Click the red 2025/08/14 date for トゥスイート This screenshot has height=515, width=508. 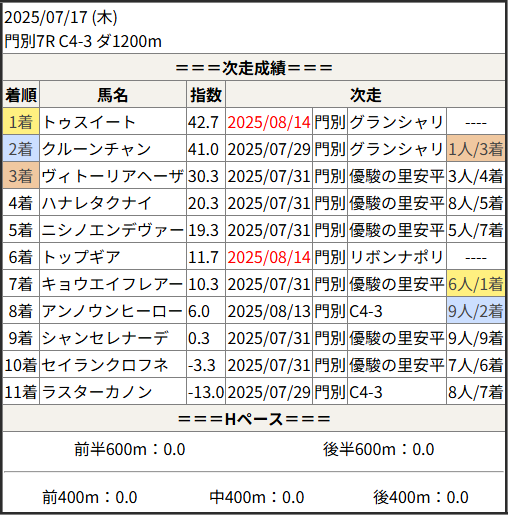[269, 122]
